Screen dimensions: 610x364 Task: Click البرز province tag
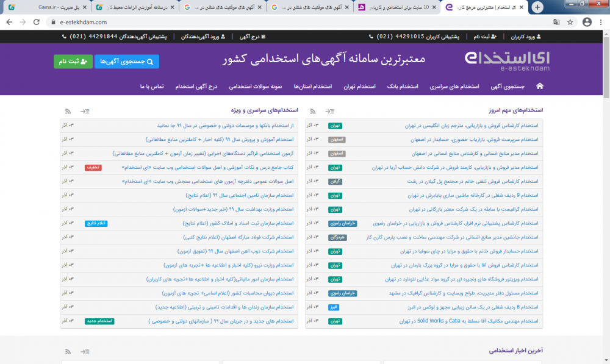[x=334, y=307]
